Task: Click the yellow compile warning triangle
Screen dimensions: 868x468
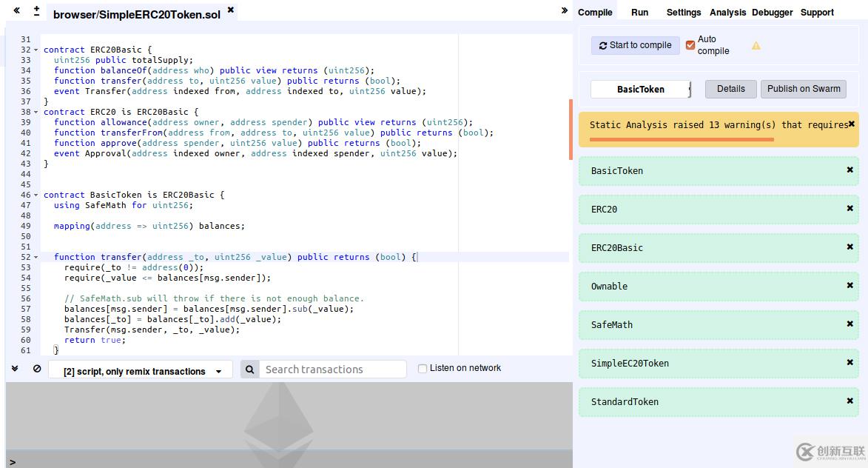Action: [756, 46]
